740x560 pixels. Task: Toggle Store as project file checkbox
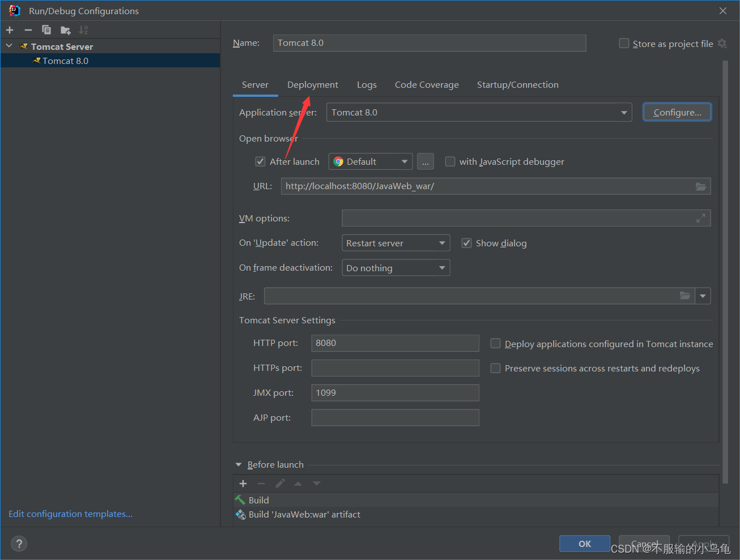[x=624, y=44]
